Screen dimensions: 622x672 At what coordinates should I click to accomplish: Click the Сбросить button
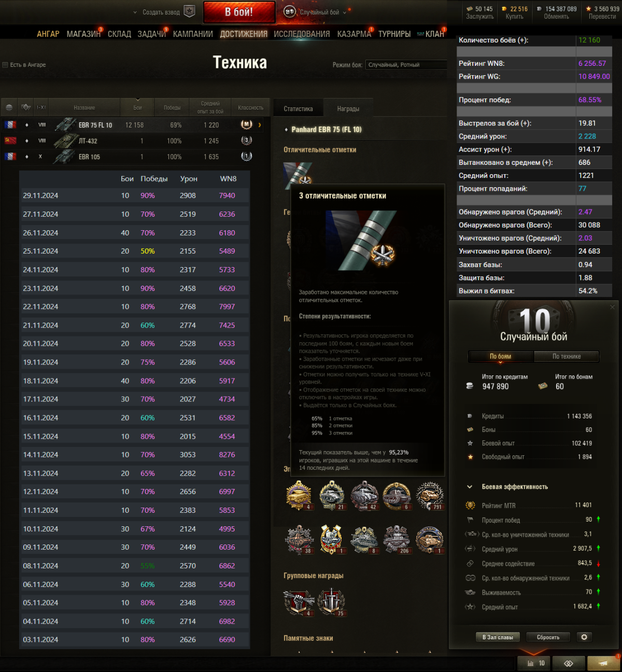[548, 637]
